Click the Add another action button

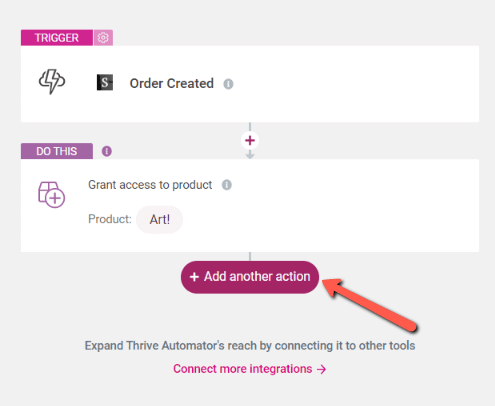(250, 277)
